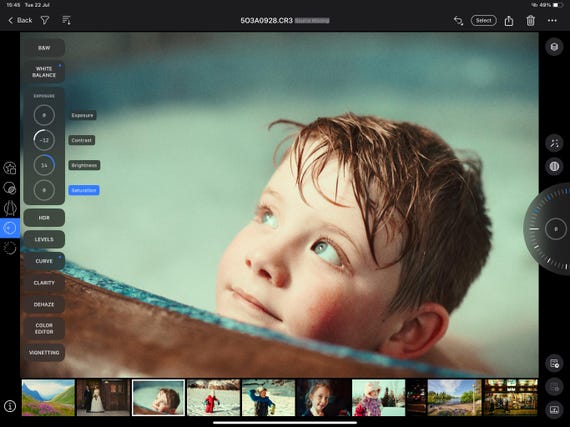This screenshot has width=570, height=427.
Task: Expand the HDR tool section
Action: 44,218
